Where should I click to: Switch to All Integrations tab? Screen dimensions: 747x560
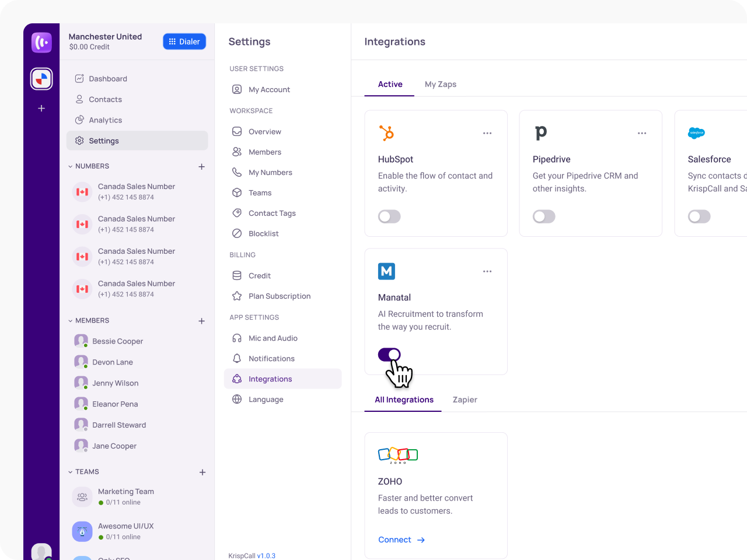tap(404, 400)
